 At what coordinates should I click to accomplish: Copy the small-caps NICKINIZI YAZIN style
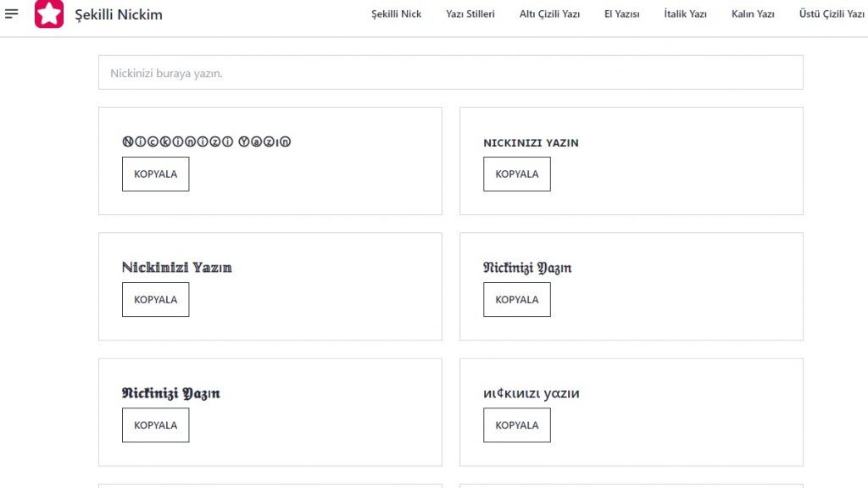pyautogui.click(x=516, y=175)
